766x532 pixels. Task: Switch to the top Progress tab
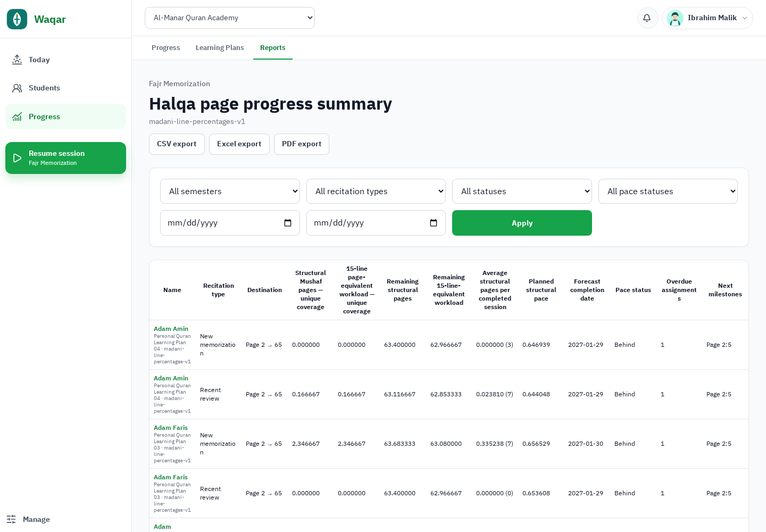pyautogui.click(x=166, y=48)
